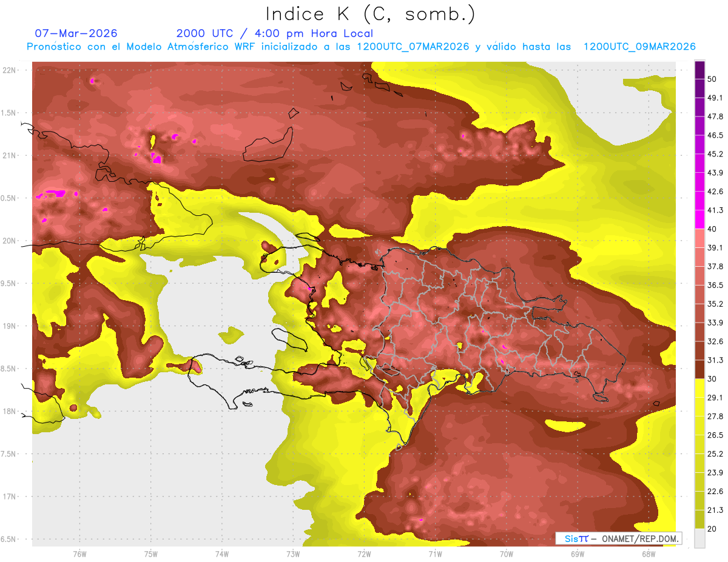Click the '30' color scale value
Viewport: 728px width, 562px height.
(x=712, y=379)
